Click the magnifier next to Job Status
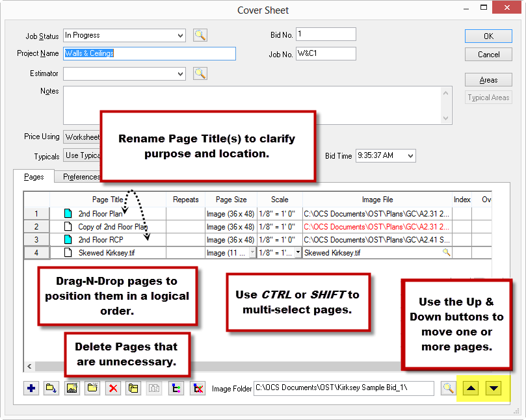The image size is (526, 420). click(200, 35)
